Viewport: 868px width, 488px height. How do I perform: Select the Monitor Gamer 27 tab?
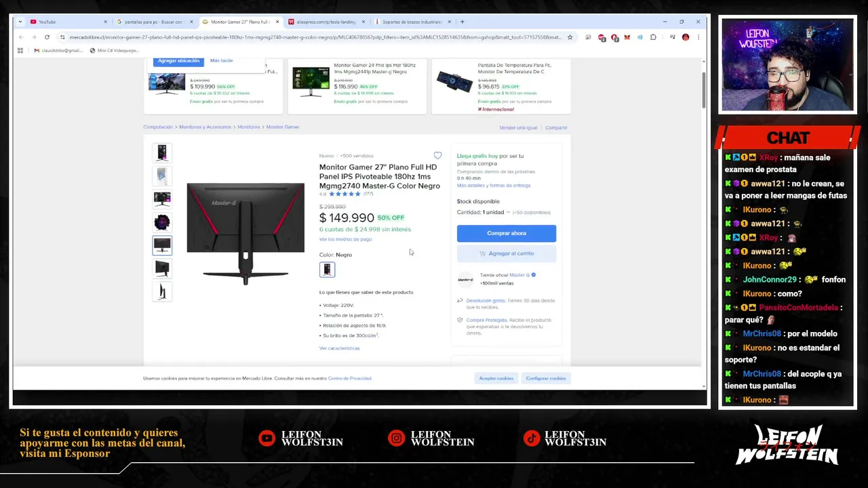click(x=239, y=22)
